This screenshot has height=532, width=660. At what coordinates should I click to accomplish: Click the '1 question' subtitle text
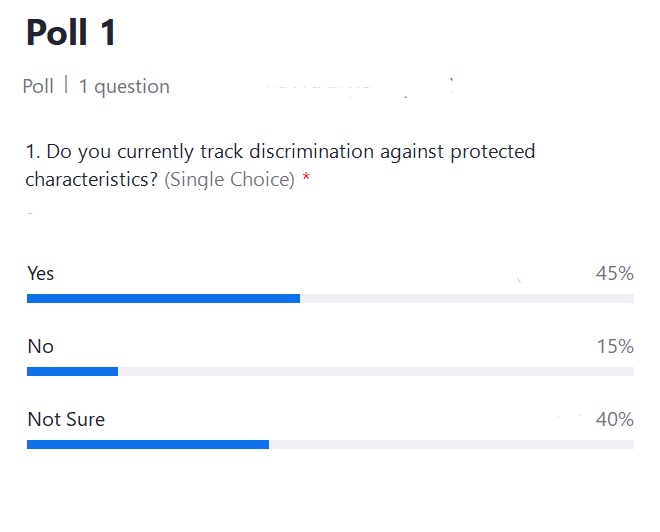(x=124, y=87)
